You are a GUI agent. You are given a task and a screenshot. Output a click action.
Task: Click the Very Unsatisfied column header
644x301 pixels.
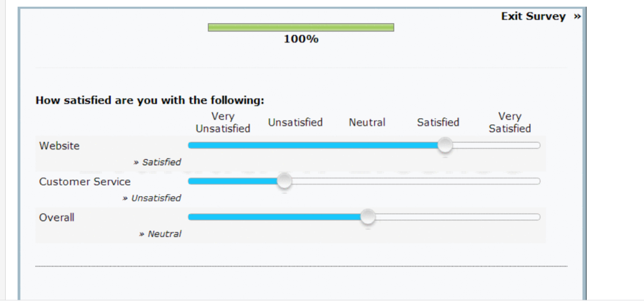223,123
